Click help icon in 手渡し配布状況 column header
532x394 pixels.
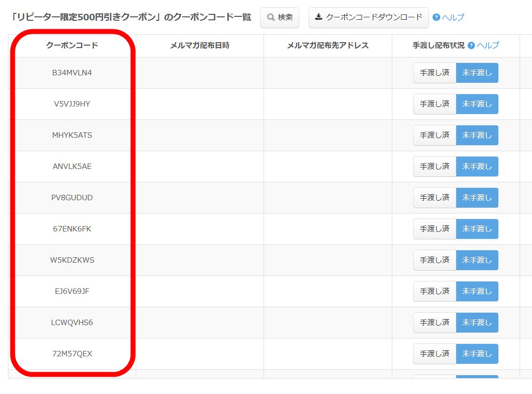(x=471, y=46)
